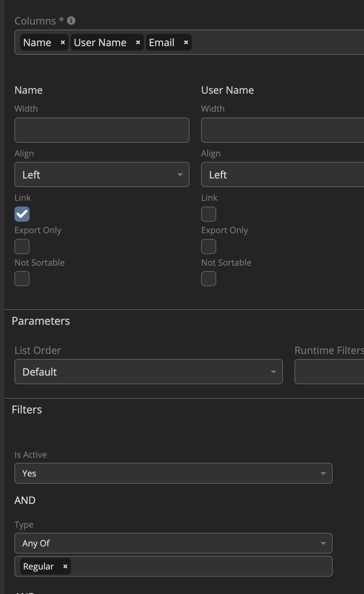The width and height of the screenshot is (364, 594).
Task: Enable Export Only for Name column
Action: [x=22, y=247]
